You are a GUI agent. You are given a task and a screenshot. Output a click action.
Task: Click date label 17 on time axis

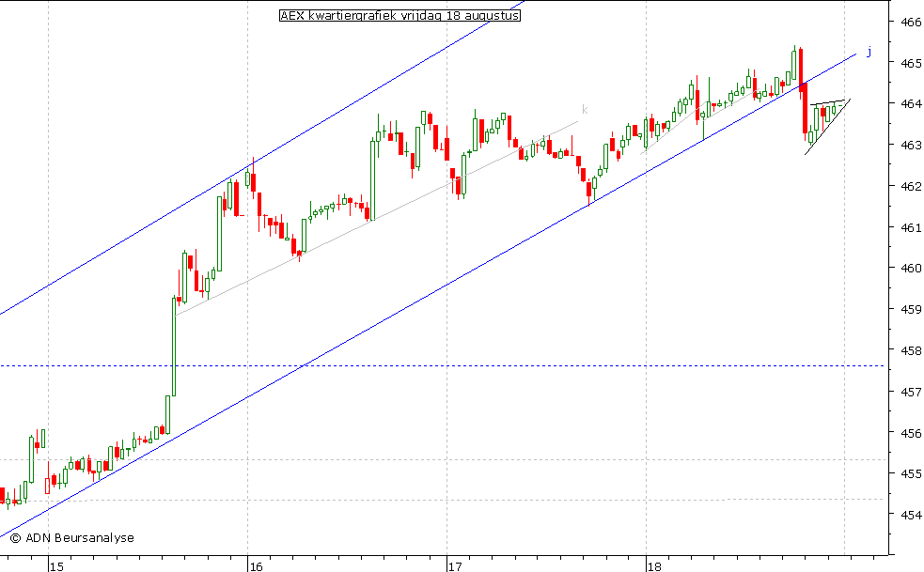point(455,566)
